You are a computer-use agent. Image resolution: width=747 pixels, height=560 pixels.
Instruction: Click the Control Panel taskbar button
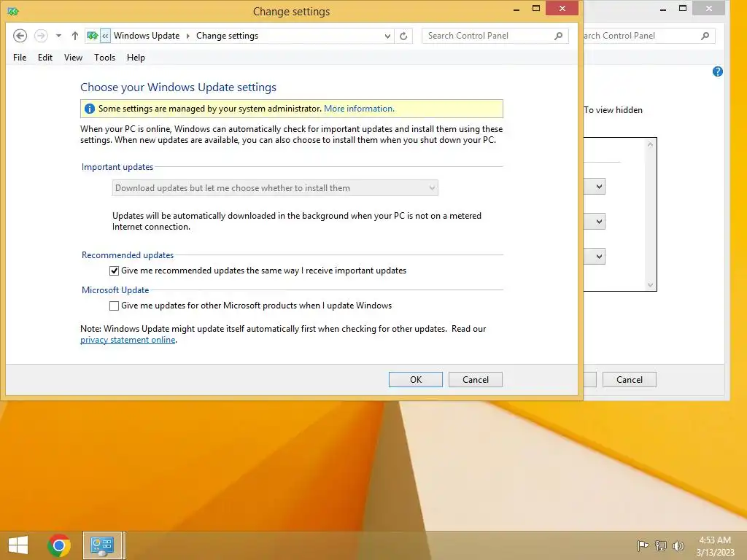point(104,545)
